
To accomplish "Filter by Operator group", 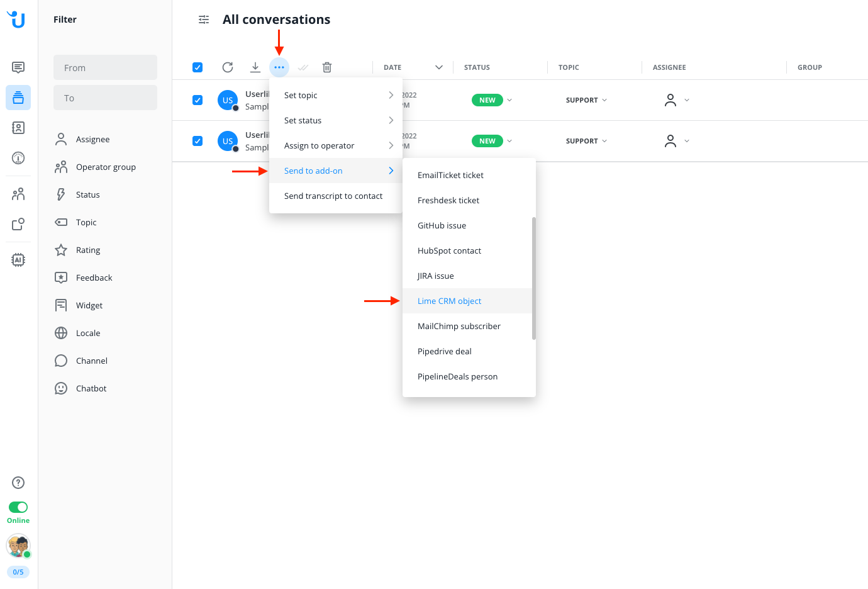I will pos(106,167).
